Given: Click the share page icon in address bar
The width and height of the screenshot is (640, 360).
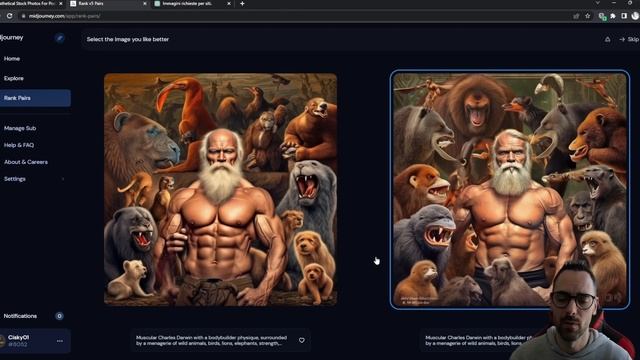Looking at the screenshot, I should [x=576, y=16].
